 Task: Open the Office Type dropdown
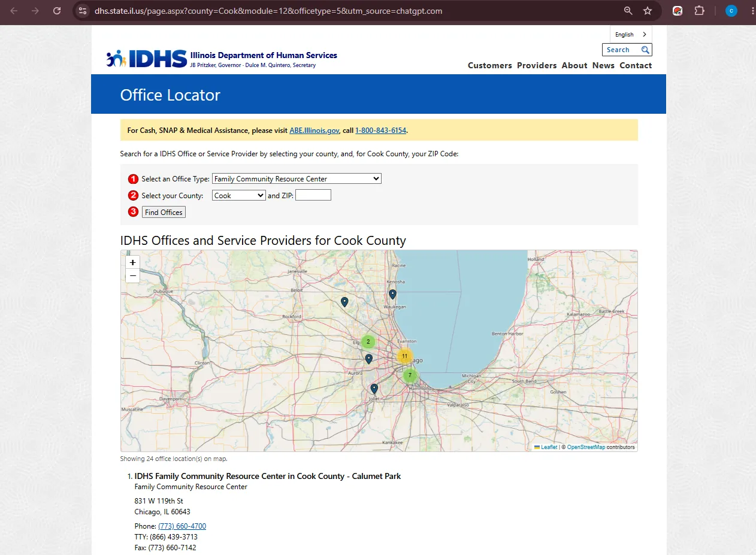[x=297, y=178]
